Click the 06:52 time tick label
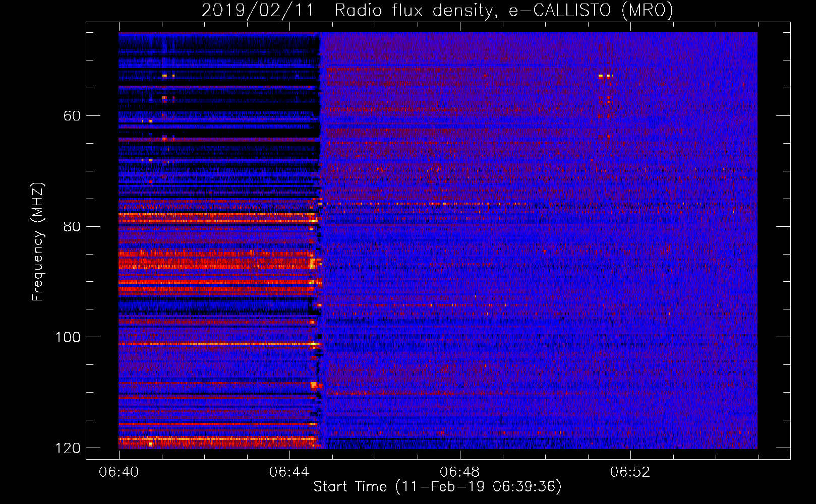 [x=630, y=472]
